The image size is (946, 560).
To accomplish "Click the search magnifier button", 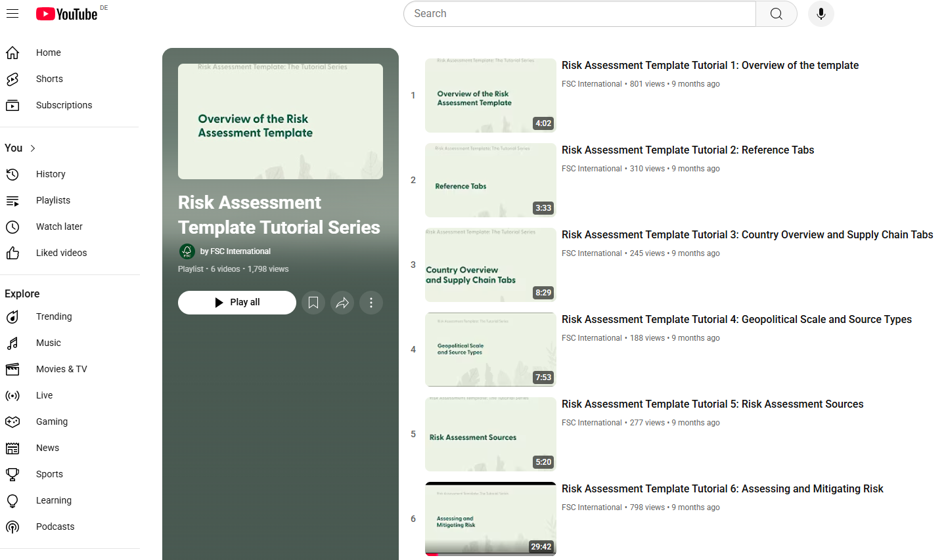I will pyautogui.click(x=777, y=14).
